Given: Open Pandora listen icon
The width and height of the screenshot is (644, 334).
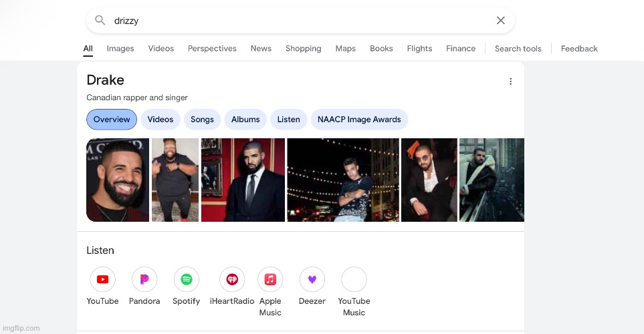Looking at the screenshot, I should tap(144, 279).
